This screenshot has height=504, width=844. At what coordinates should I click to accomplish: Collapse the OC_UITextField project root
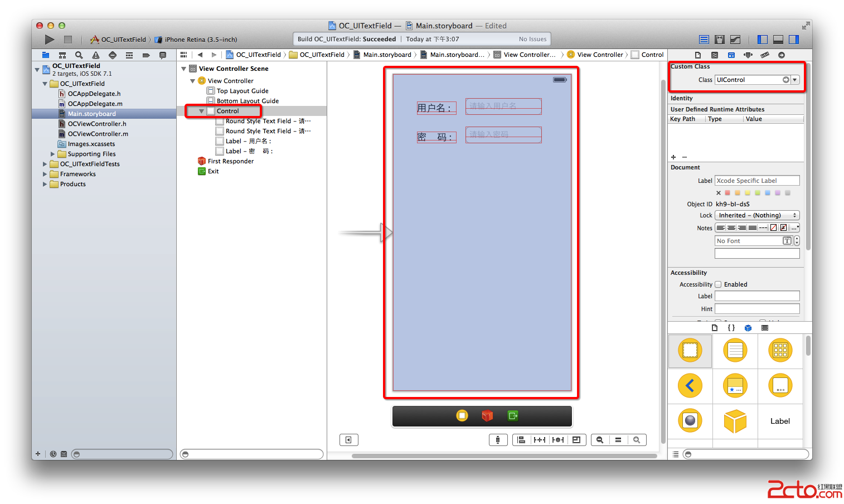pos(37,69)
